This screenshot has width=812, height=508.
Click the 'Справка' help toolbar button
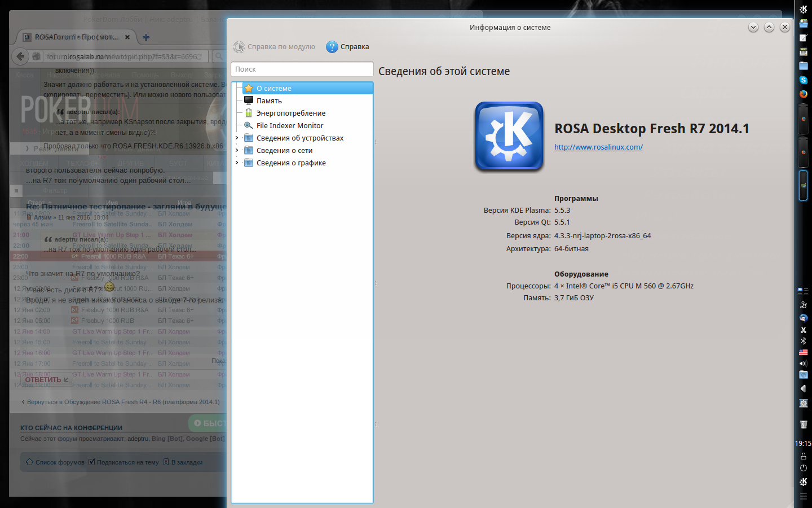click(x=348, y=47)
